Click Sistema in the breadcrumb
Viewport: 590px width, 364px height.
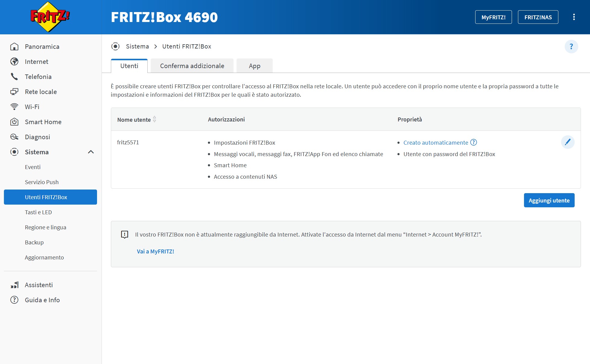point(137,46)
